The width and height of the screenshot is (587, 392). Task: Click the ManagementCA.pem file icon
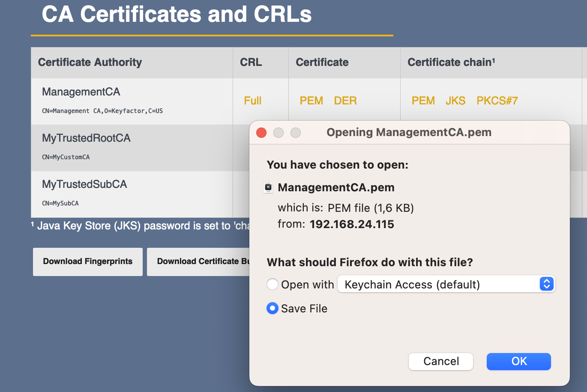(x=268, y=187)
